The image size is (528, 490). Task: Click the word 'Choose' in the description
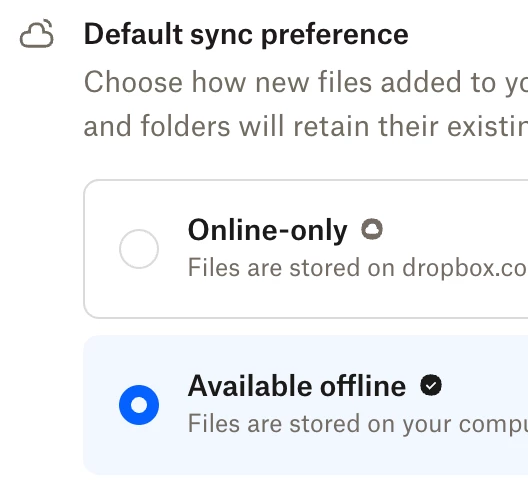tap(133, 82)
